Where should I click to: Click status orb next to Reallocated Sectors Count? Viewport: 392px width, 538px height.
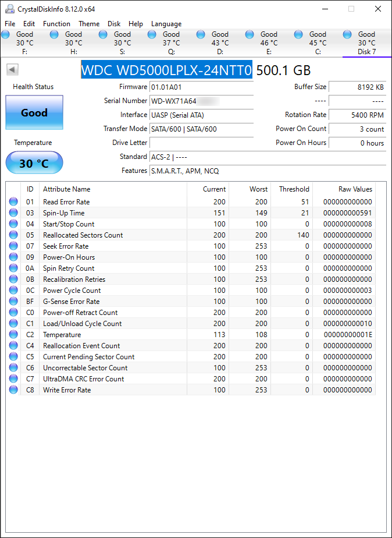(13, 235)
